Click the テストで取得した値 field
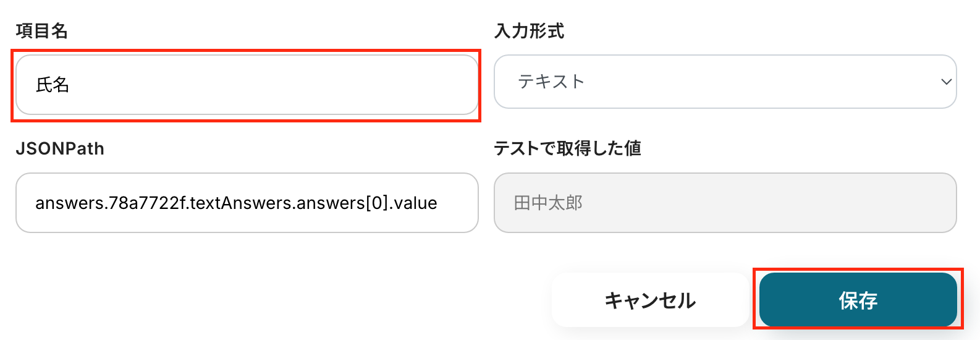 (725, 203)
